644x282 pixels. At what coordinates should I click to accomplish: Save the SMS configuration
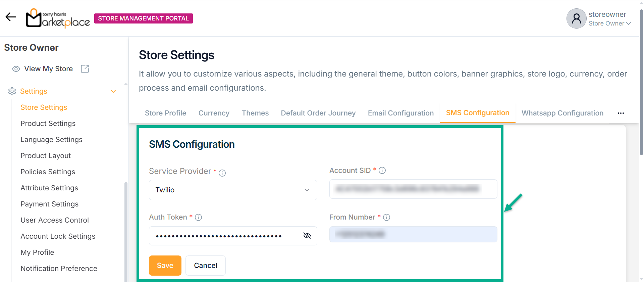[165, 266]
